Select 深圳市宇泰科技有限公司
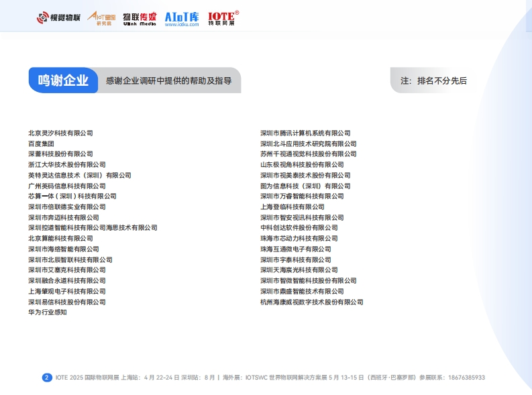The height and width of the screenshot is (395, 532). (x=295, y=260)
